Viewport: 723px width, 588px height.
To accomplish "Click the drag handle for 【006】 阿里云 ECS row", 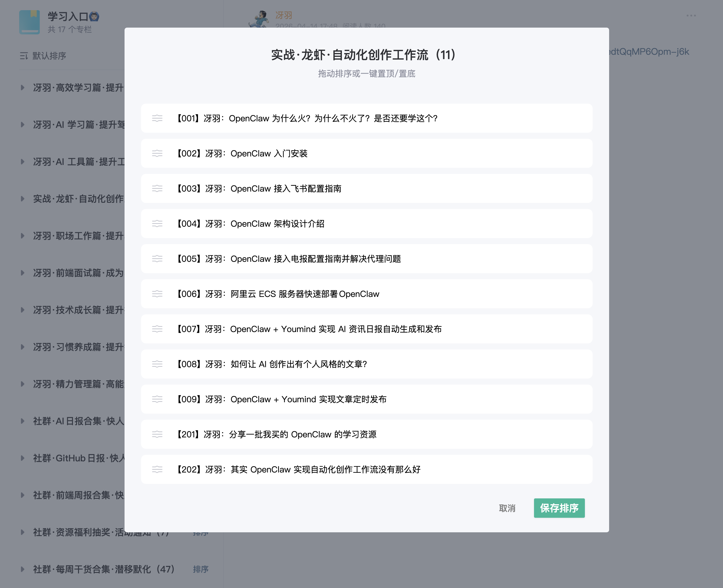I will [x=157, y=294].
